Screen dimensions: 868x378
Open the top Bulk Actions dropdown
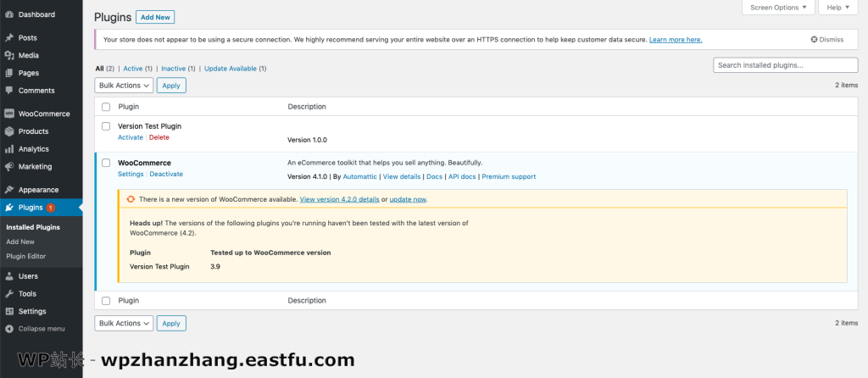coord(124,86)
